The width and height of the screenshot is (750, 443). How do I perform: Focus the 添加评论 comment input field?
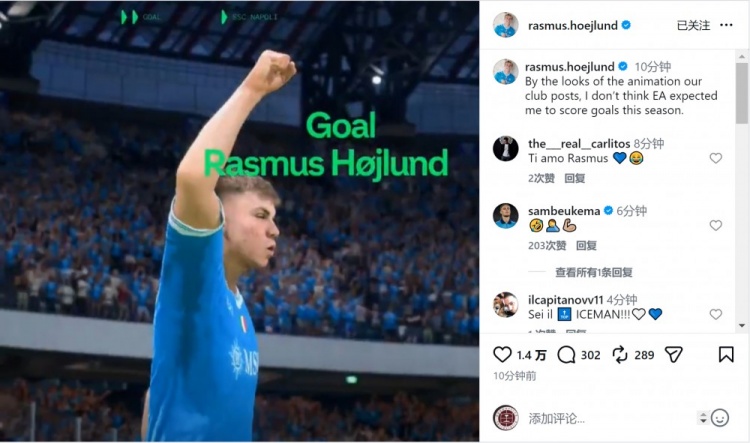coord(610,419)
